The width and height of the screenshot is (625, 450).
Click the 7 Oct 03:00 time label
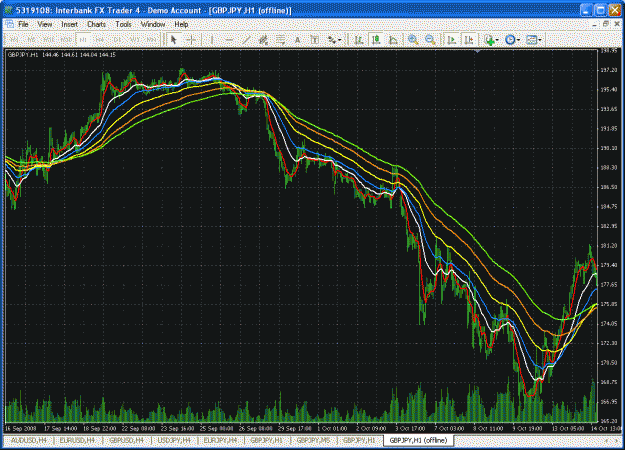click(449, 428)
